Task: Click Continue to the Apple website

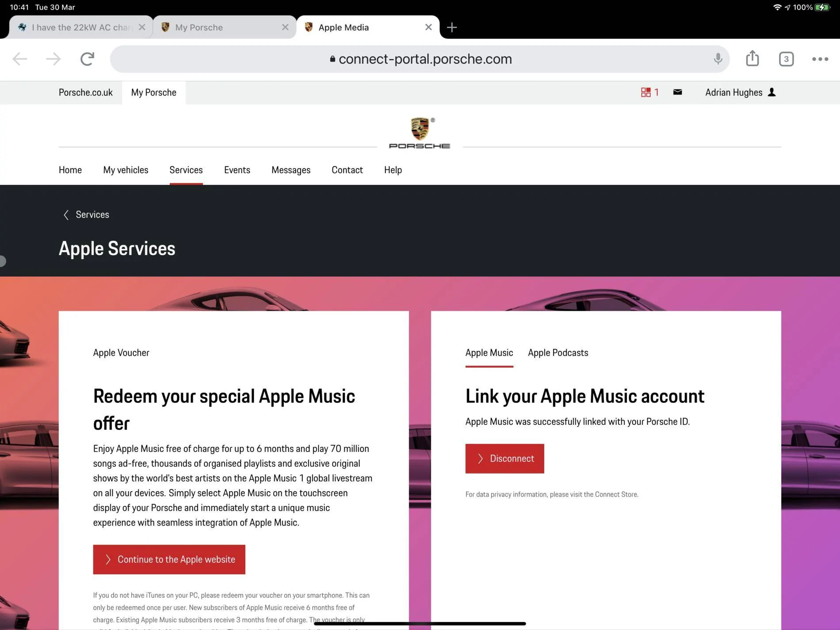Action: click(169, 559)
